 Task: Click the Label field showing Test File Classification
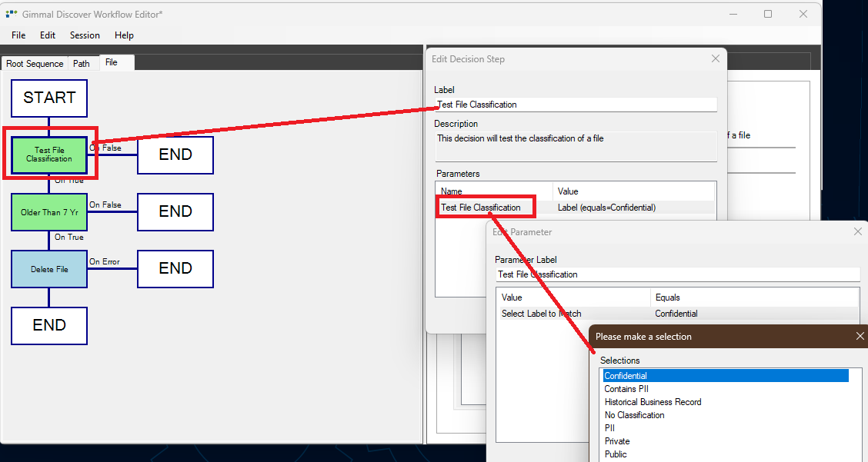click(575, 104)
